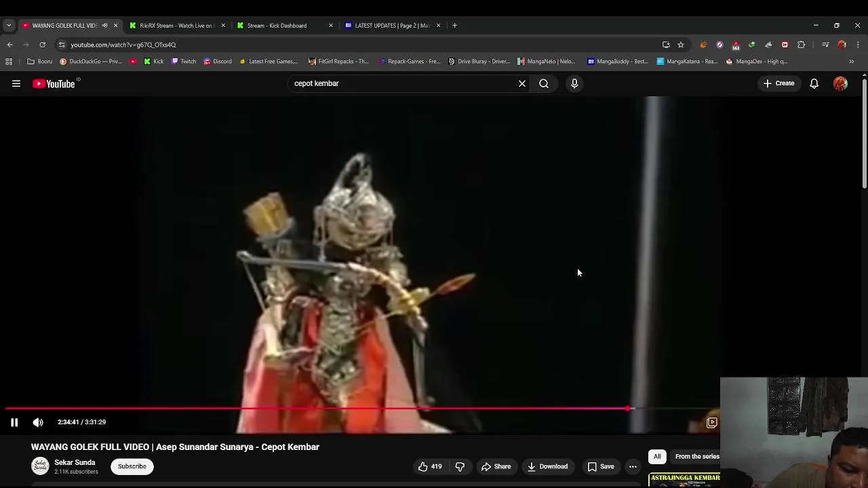Open the Booru bookmarks folder
Screen dimensions: 868x488
point(39,61)
